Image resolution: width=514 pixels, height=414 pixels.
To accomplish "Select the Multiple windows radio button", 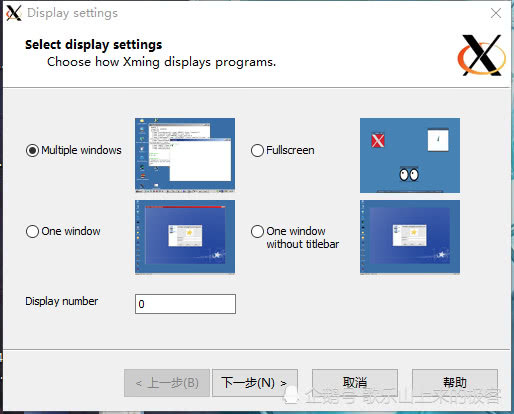I will pos(32,151).
